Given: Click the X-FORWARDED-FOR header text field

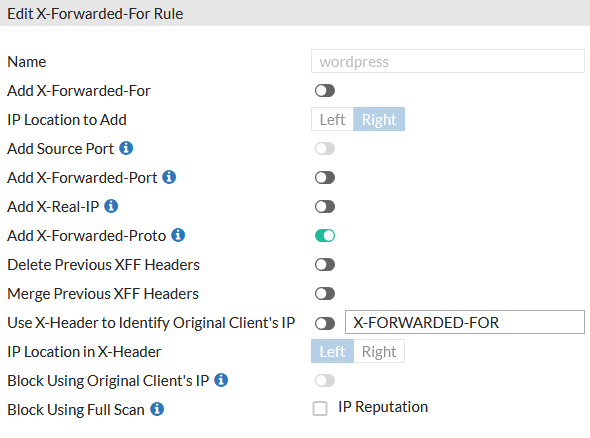Looking at the screenshot, I should point(465,322).
